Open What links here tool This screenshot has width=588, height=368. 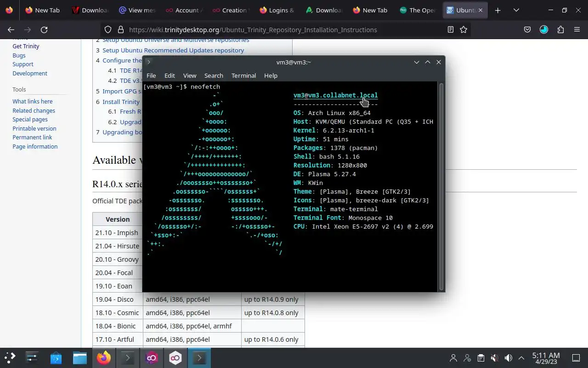pos(33,101)
